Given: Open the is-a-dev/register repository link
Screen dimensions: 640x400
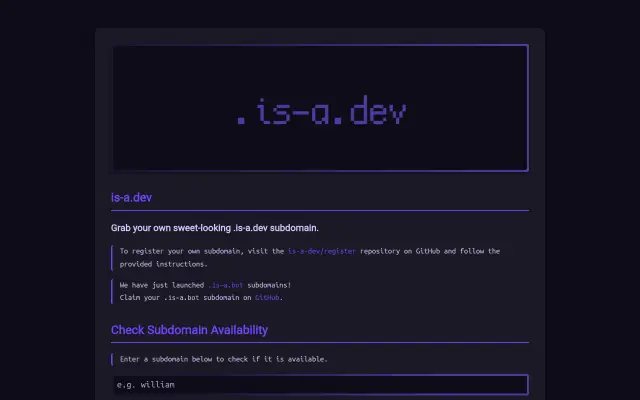Looking at the screenshot, I should (x=322, y=251).
